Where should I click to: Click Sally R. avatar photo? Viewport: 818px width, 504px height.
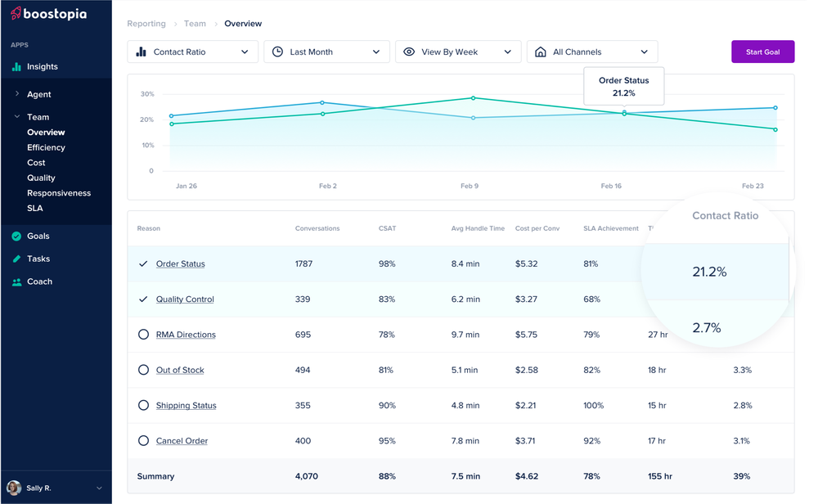(14, 488)
